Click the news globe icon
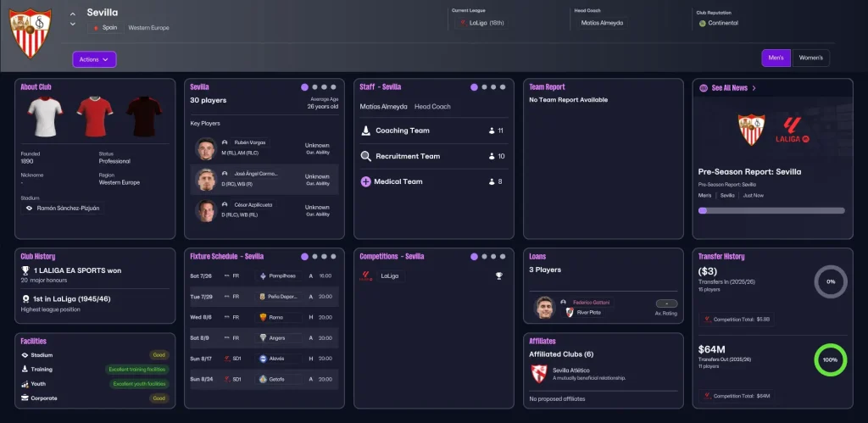This screenshot has height=423, width=868. [x=704, y=87]
